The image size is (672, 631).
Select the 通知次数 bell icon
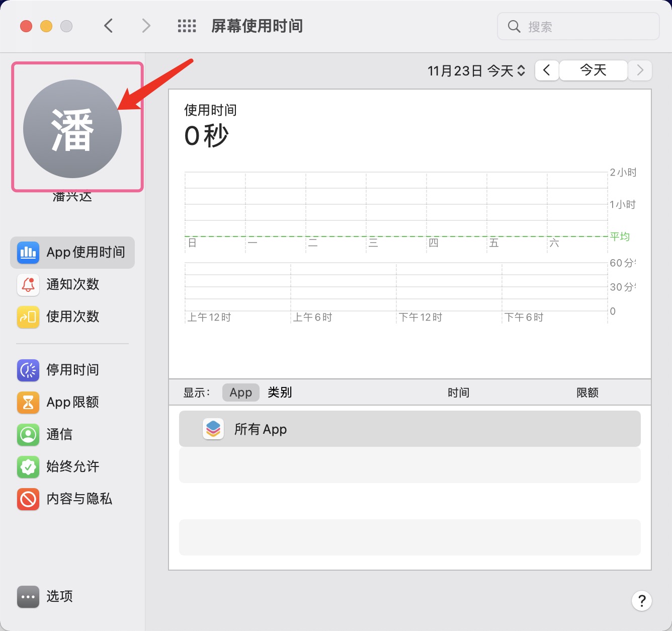(x=28, y=284)
